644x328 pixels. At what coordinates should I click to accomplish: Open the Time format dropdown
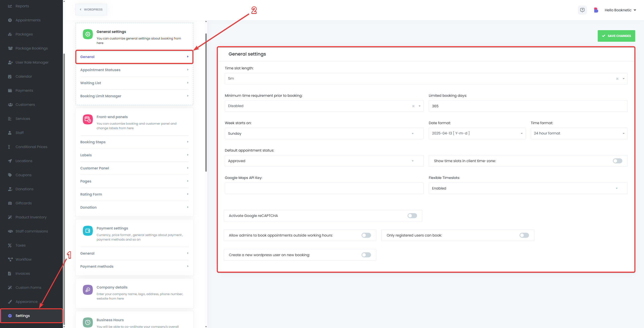coord(579,133)
